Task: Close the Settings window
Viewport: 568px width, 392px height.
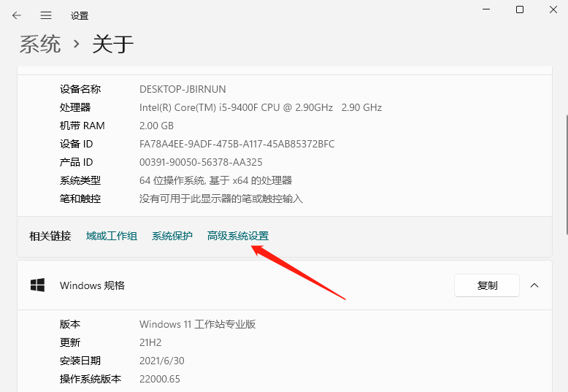Action: tap(554, 9)
